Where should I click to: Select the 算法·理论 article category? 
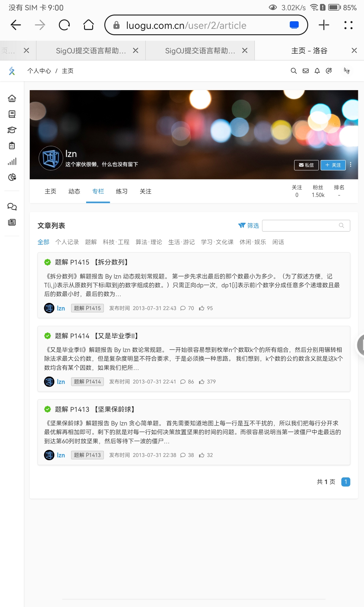(149, 242)
